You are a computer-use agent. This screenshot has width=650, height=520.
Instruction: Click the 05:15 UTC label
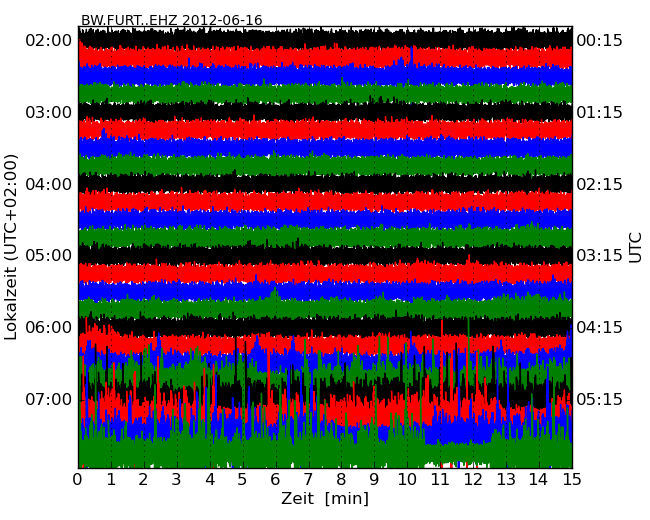599,399
